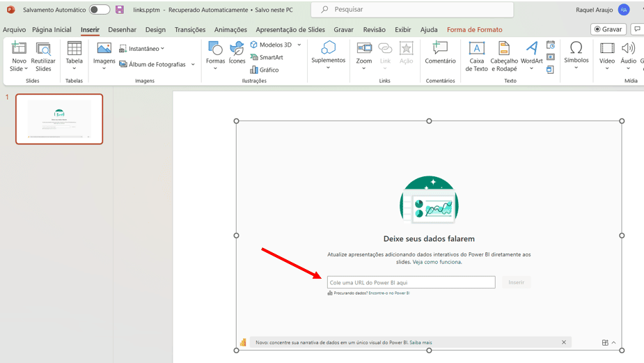
Task: Click the Link icon
Action: [385, 48]
